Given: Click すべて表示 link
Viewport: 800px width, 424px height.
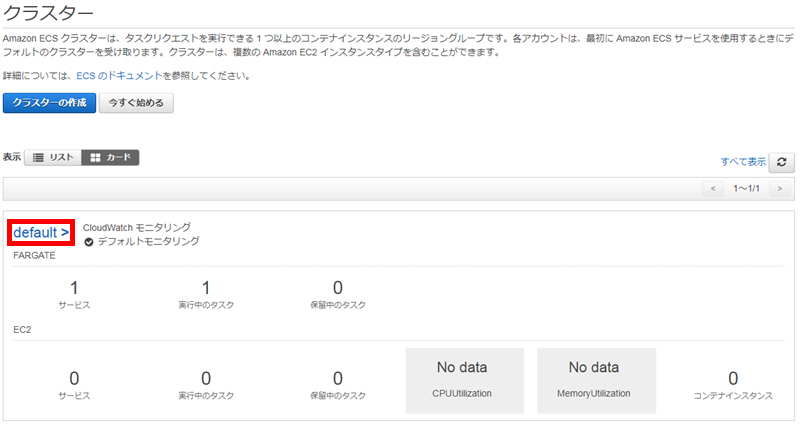Looking at the screenshot, I should 743,162.
